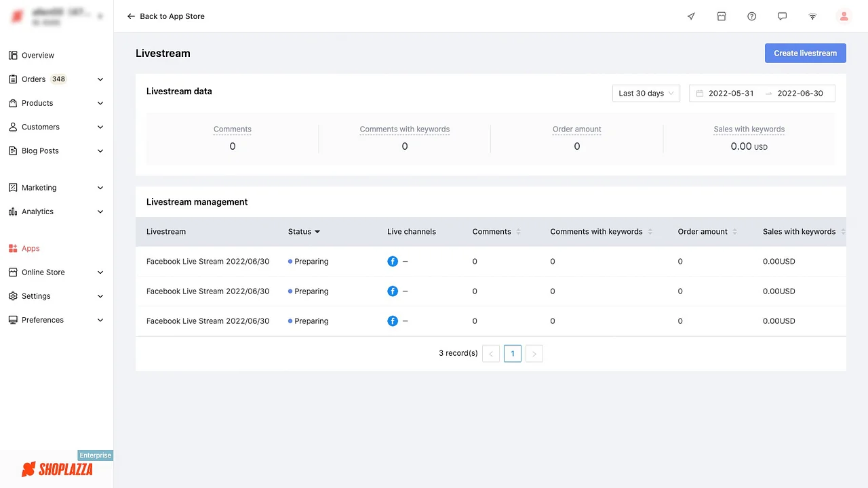
Task: Sort by Comments column
Action: (519, 232)
